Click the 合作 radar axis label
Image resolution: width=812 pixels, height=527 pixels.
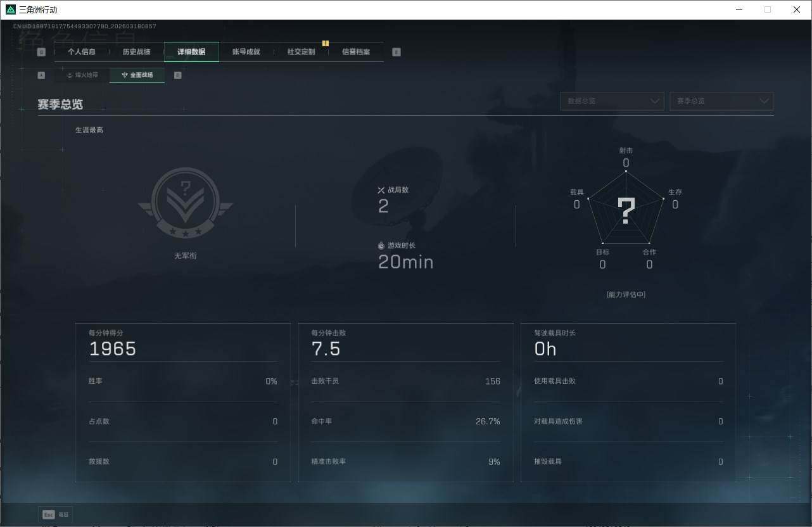(649, 252)
